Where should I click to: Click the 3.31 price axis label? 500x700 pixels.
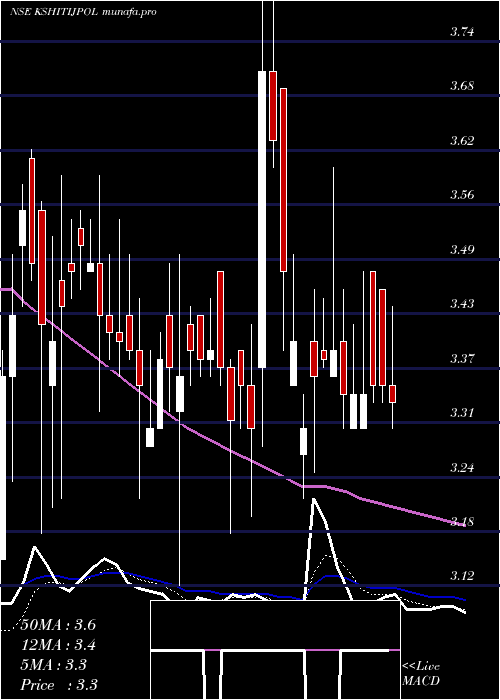462,412
